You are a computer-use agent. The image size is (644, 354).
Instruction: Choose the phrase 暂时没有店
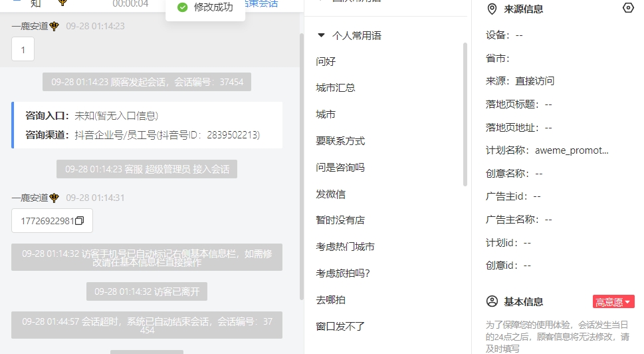(340, 220)
